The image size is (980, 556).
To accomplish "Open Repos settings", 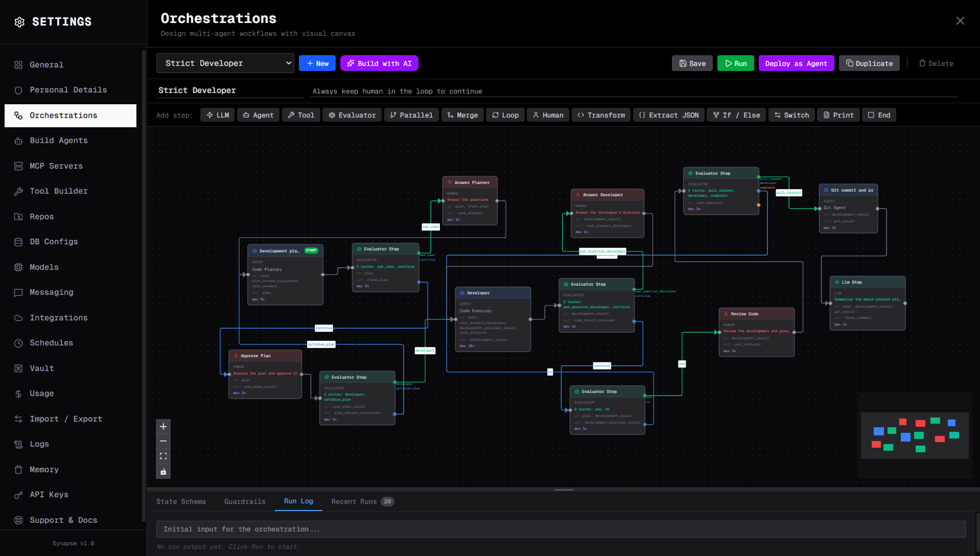I will pos(71,217).
